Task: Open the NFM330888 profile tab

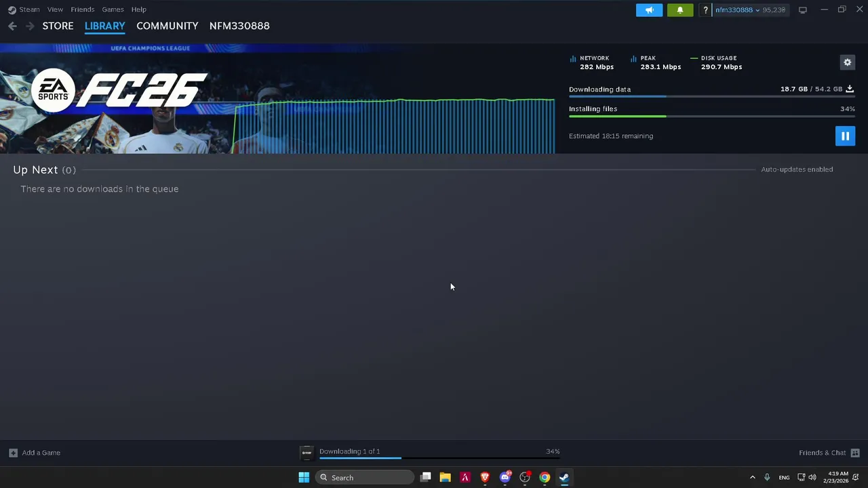Action: coord(239,26)
